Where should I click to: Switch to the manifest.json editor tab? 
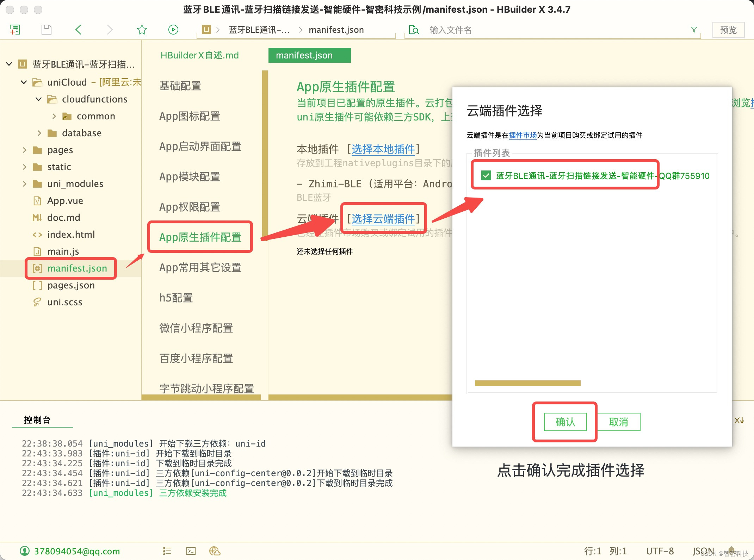[309, 55]
